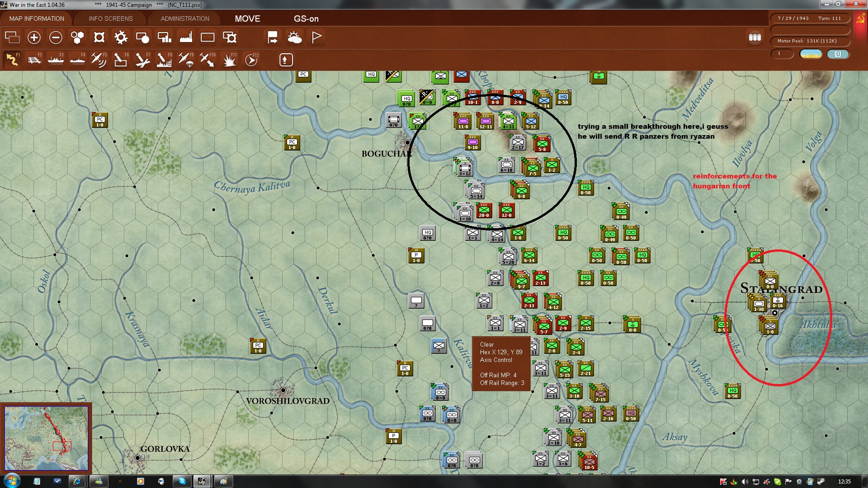868x488 pixels.
Task: Select the aircraft with arrow mode (F10)
Action: point(208,60)
